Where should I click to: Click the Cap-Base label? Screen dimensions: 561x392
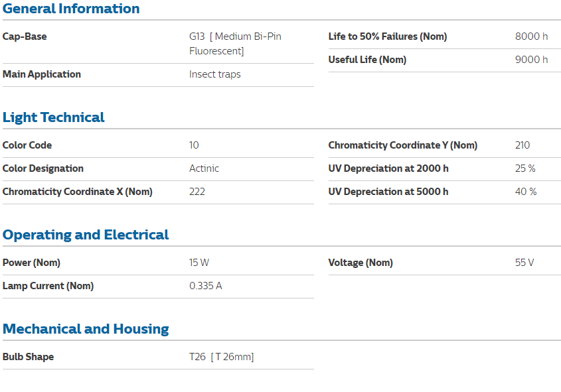point(25,36)
